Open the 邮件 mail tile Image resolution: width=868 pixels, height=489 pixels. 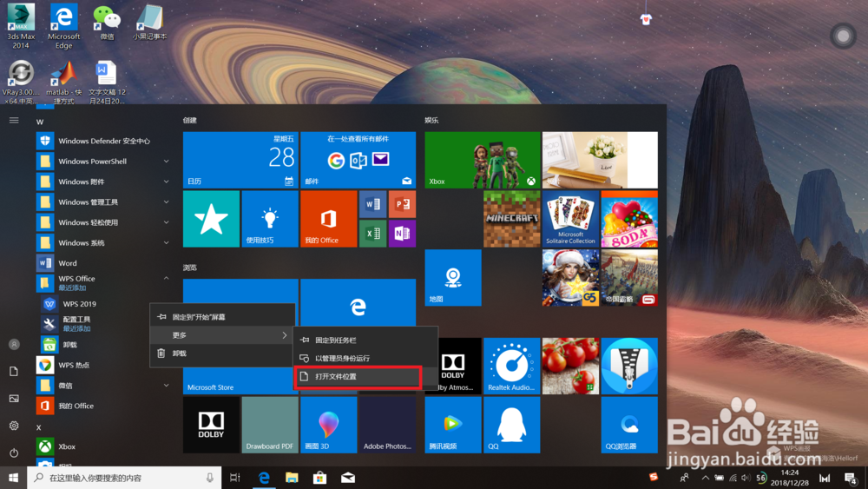tap(358, 160)
